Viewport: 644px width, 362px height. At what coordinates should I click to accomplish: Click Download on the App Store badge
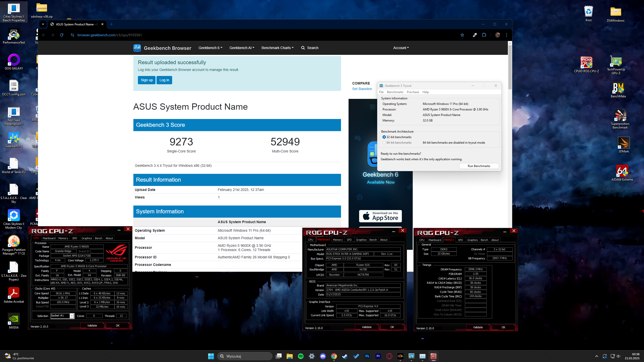coord(380,216)
